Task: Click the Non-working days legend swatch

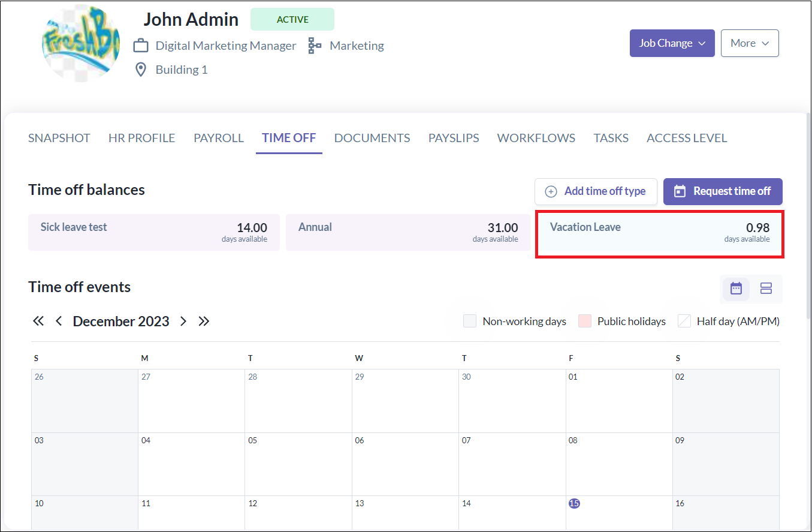Action: (470, 321)
